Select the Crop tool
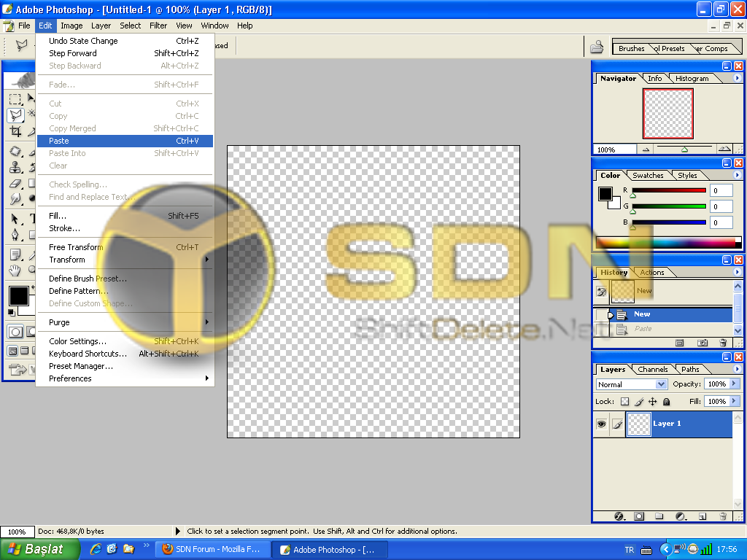This screenshot has height=560, width=747. click(15, 131)
